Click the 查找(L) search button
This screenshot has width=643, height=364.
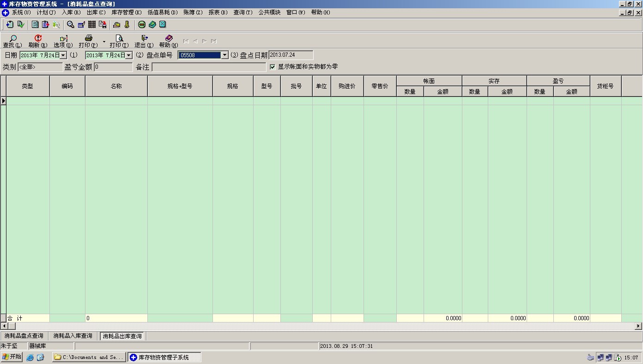coord(12,42)
